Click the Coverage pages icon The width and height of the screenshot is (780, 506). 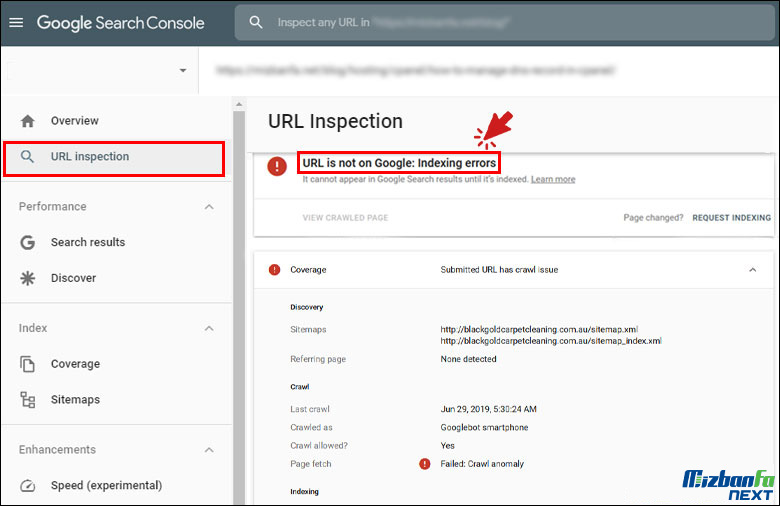coord(27,364)
